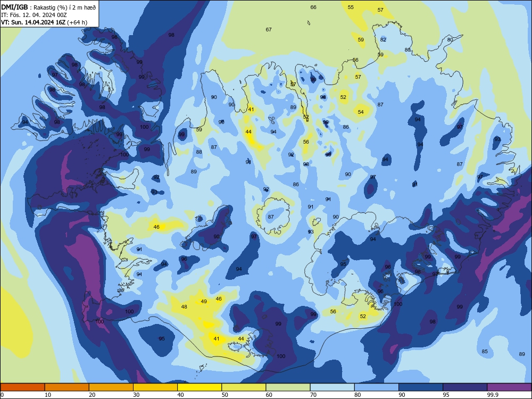Click the 70-80 pale blue legend swatch

pyautogui.click(x=332, y=387)
